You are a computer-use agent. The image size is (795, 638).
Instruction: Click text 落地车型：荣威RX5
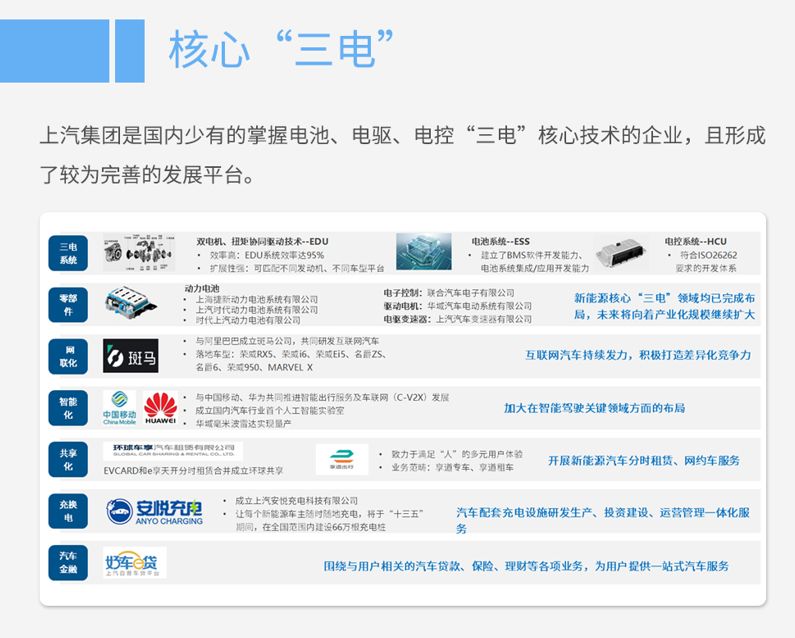pos(237,355)
